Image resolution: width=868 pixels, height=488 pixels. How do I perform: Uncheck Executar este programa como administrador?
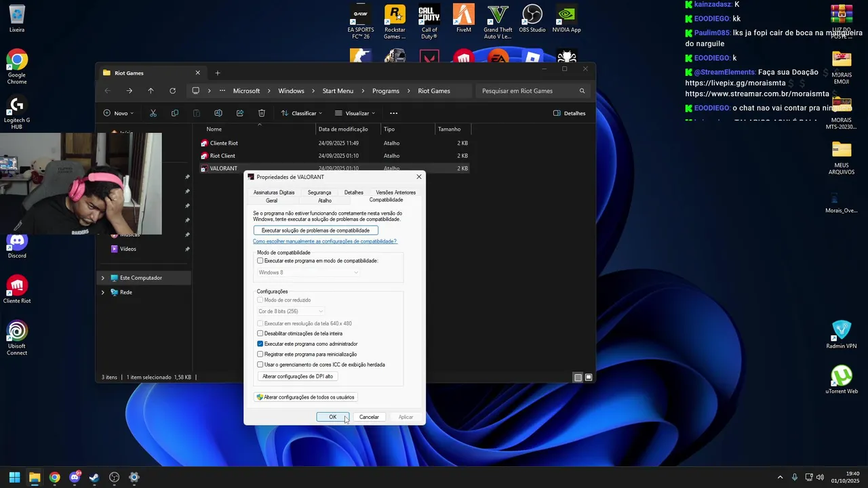tap(260, 344)
